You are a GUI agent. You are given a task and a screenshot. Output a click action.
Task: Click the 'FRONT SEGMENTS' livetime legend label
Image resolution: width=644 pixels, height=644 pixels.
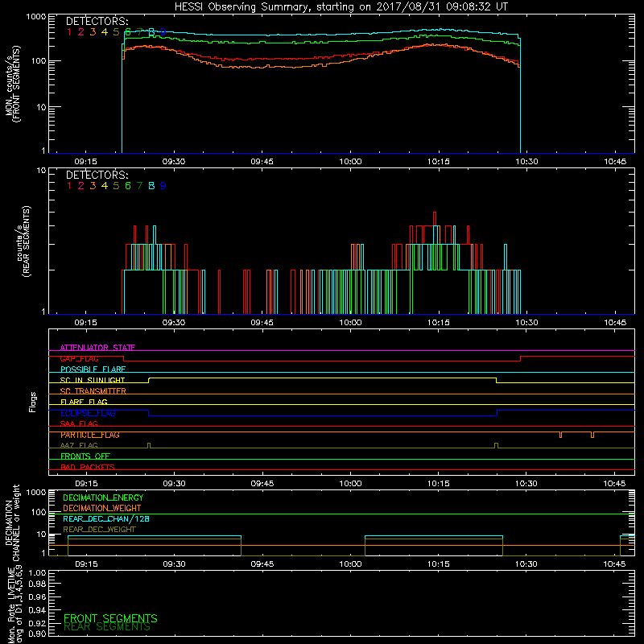point(110,618)
